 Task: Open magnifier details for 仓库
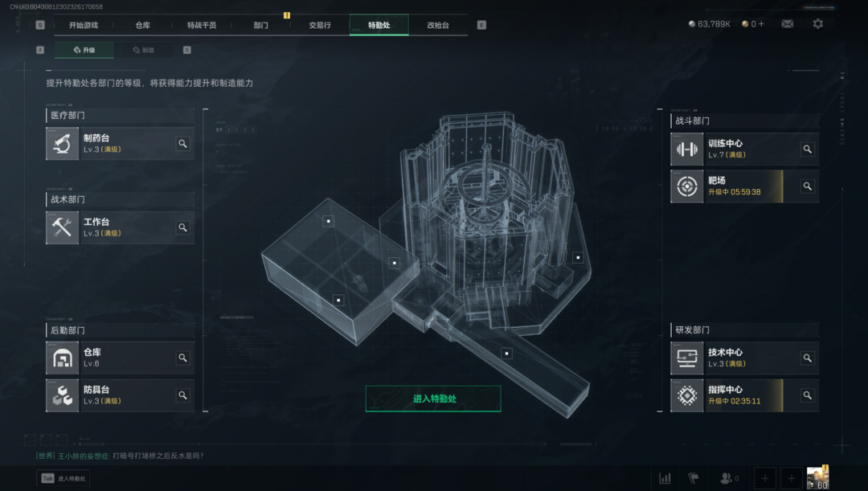pyautogui.click(x=182, y=358)
